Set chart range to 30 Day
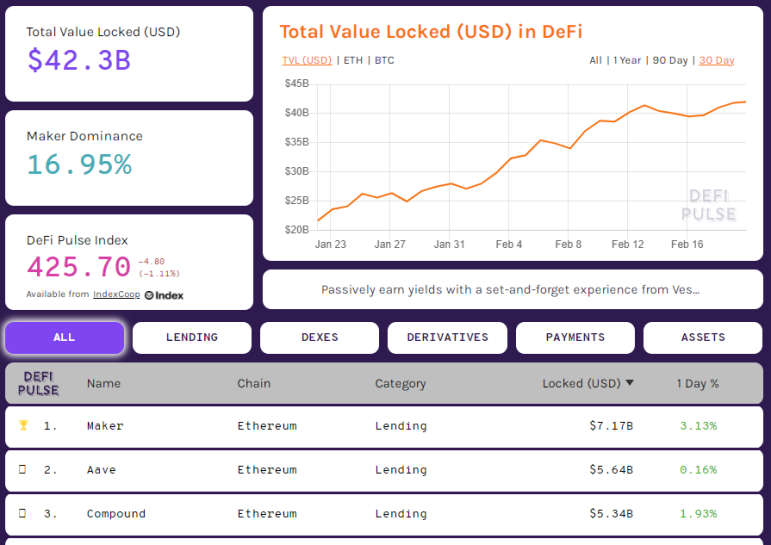 (x=716, y=61)
